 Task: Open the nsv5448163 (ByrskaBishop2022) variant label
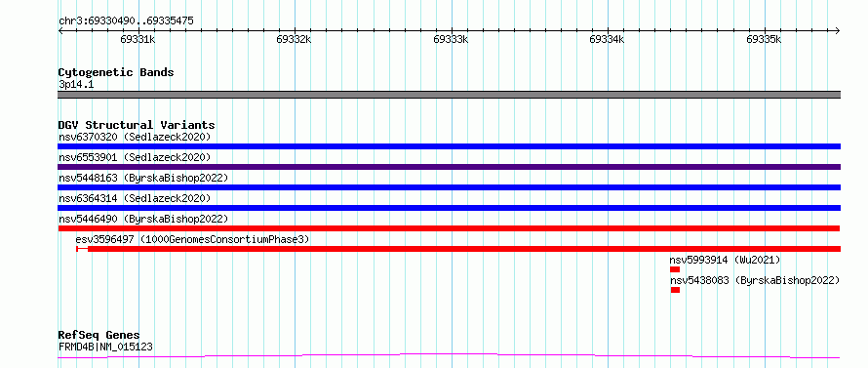142,178
